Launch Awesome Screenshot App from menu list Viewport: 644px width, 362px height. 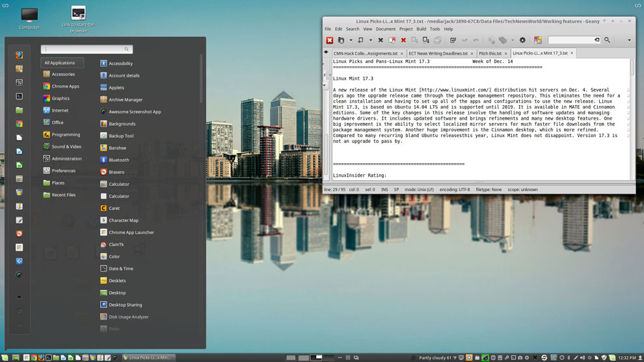pos(131,112)
